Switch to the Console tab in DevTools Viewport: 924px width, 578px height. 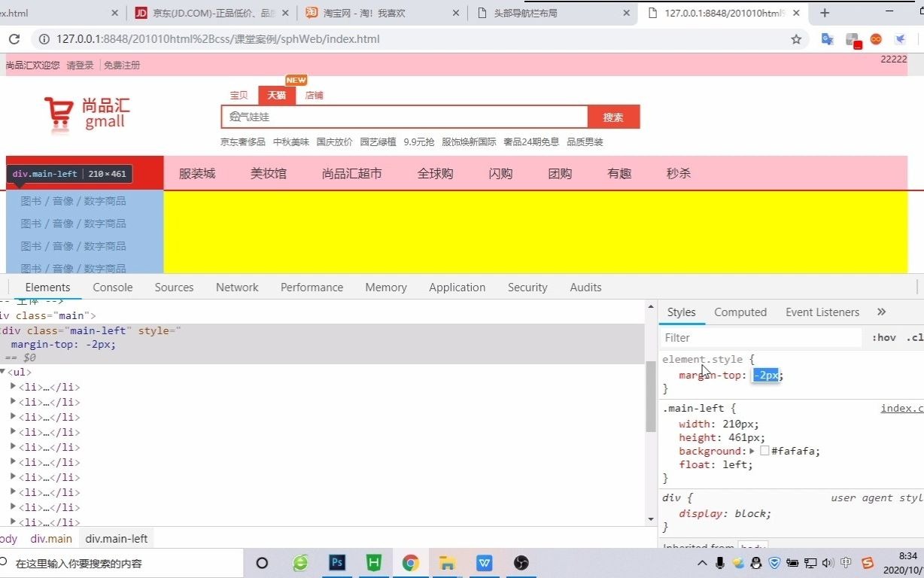pyautogui.click(x=112, y=287)
